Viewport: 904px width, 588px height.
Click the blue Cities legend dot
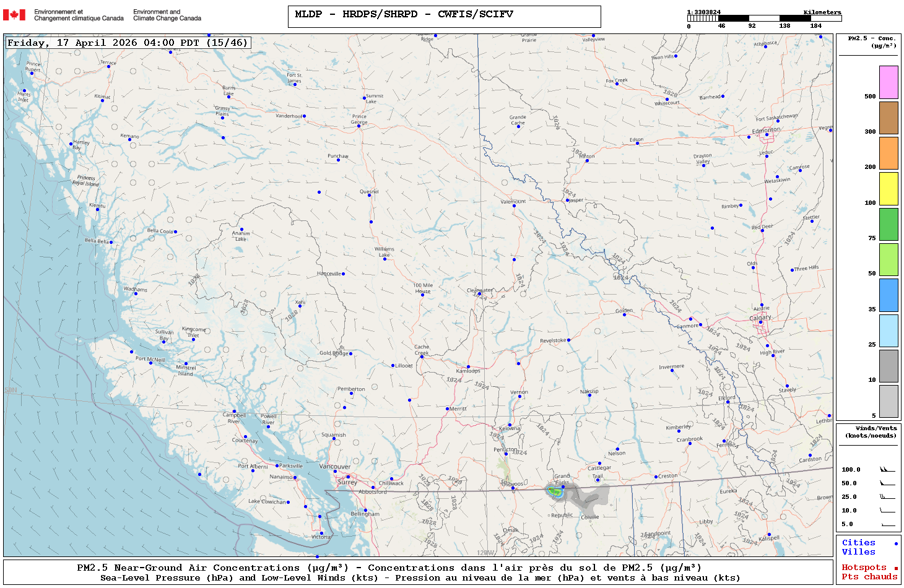click(896, 543)
